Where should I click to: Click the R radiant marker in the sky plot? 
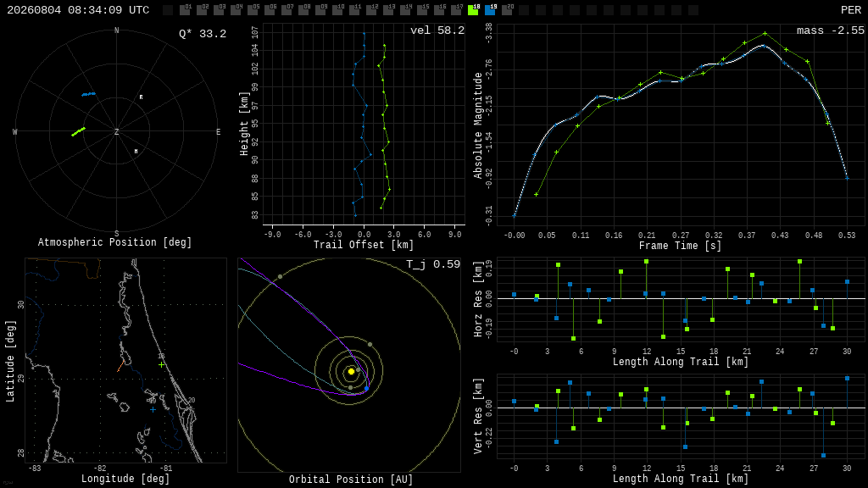142,97
